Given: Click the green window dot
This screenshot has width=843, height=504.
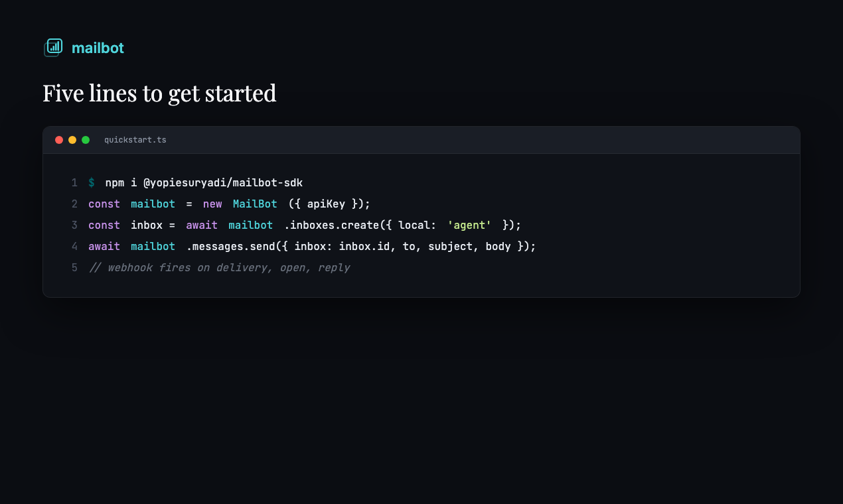Looking at the screenshot, I should coord(86,140).
